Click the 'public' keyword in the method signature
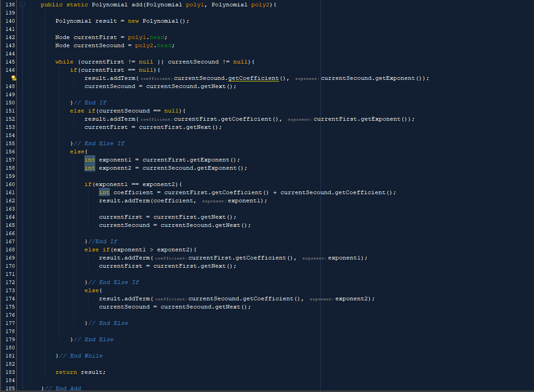This screenshot has height=392, width=534. [52, 5]
